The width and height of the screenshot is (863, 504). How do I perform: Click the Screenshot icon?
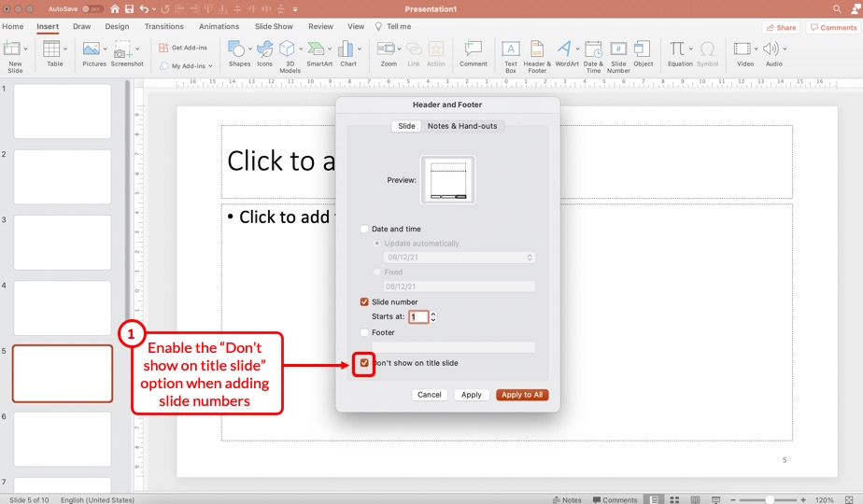122,49
